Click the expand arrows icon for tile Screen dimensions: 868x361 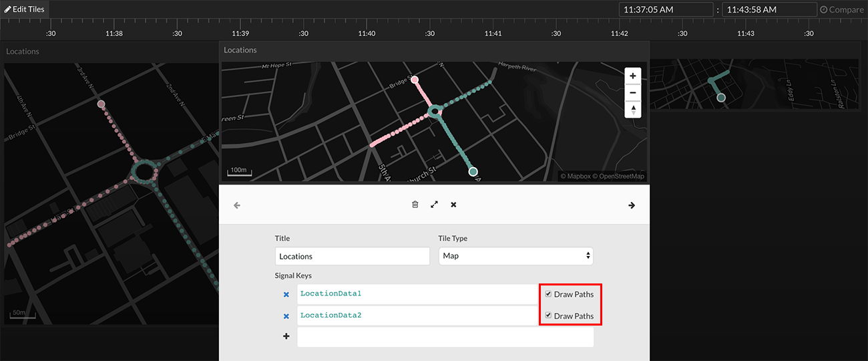pyautogui.click(x=434, y=205)
